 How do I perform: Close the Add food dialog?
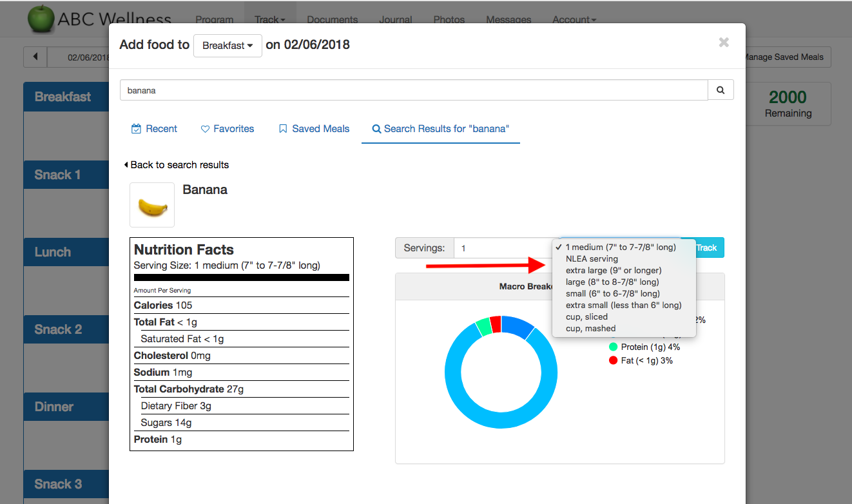coord(724,43)
